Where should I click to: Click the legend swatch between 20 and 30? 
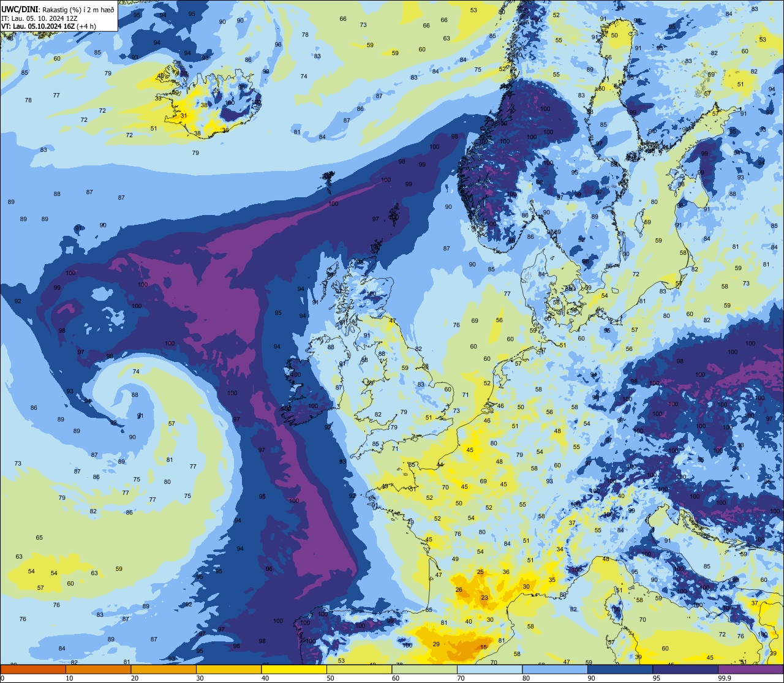pos(163,669)
